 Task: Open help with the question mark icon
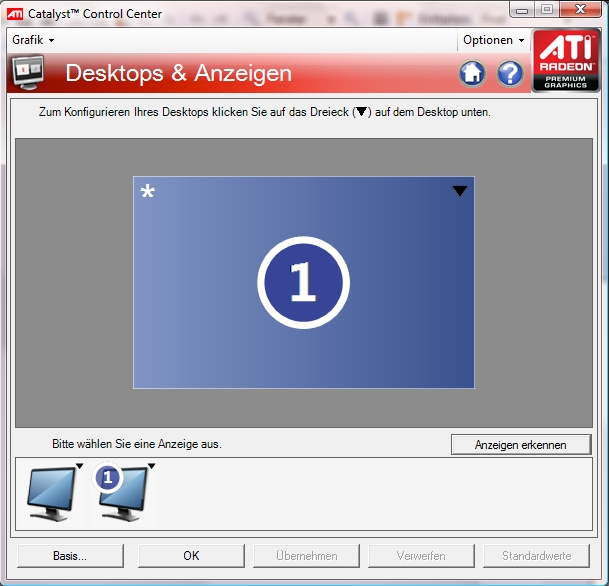(510, 73)
